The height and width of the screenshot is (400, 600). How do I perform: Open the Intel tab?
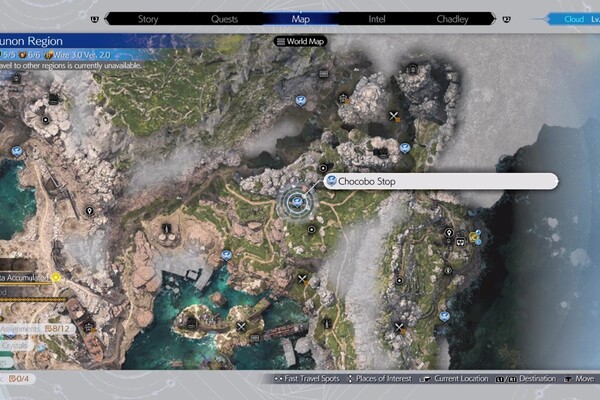coord(377,19)
